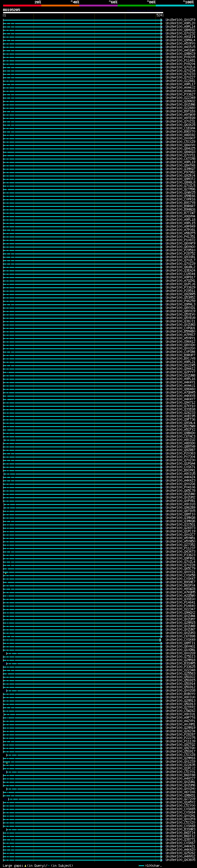The height and width of the screenshot is (868, 197).
Task: Select hit UniRef100_Q65C78
Action: (x=180, y=491)
